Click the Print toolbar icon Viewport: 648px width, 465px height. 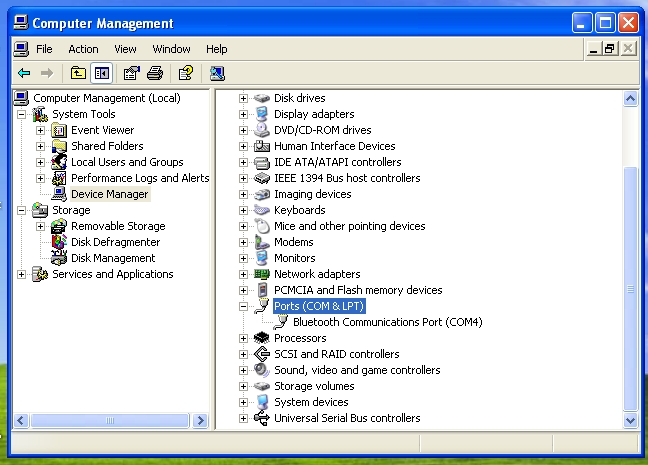pyautogui.click(x=155, y=73)
